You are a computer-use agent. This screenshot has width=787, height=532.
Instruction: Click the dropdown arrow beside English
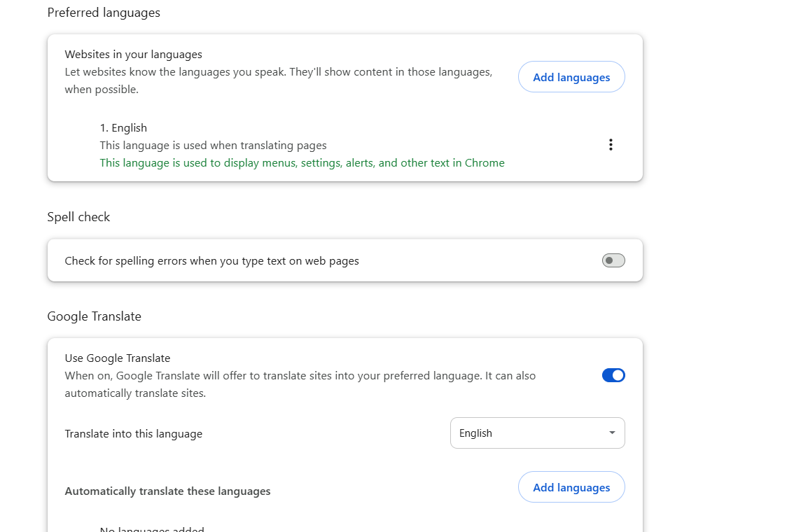click(612, 433)
